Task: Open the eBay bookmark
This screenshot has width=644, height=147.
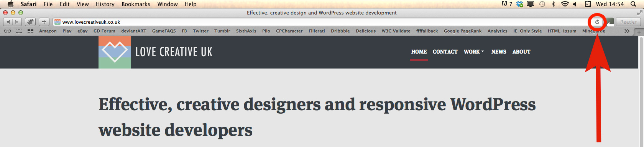Action: (82, 31)
